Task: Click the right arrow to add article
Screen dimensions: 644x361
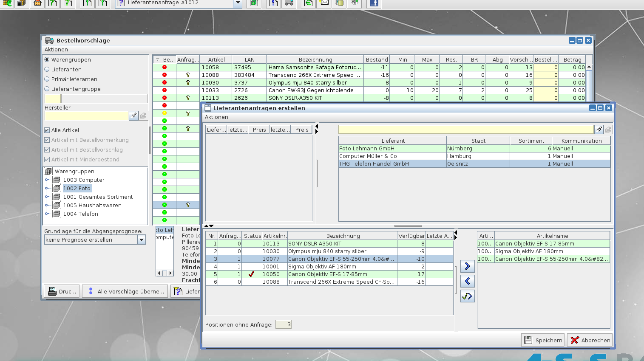Action: pyautogui.click(x=467, y=266)
